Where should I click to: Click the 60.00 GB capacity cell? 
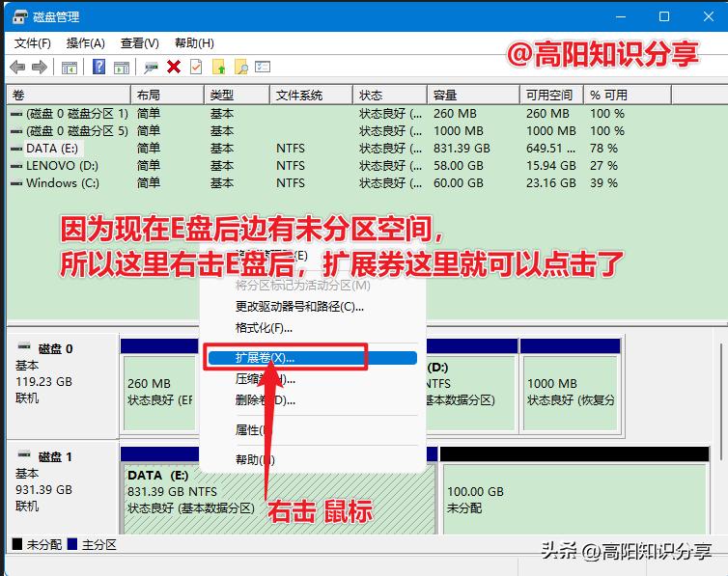point(459,183)
